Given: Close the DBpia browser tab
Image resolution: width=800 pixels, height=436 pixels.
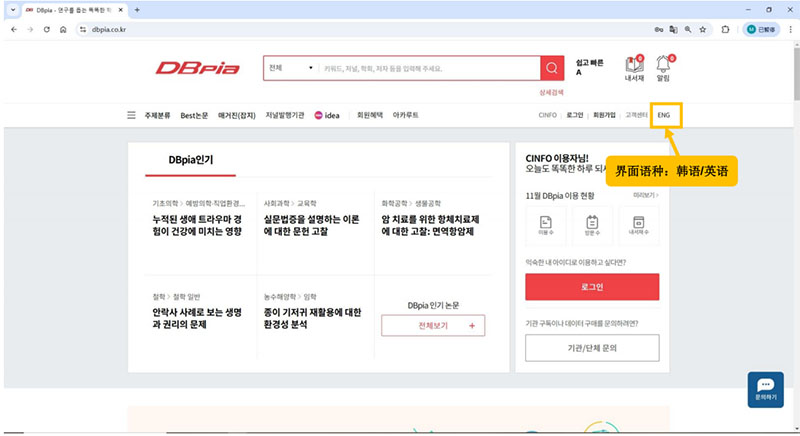Looking at the screenshot, I should point(120,10).
